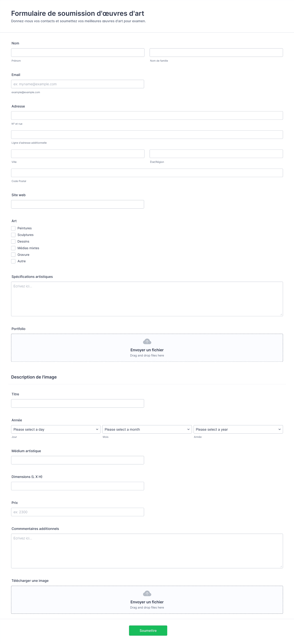Screen dimensions: 294x644
Task: Open the day selection dropdown
Action: [x=56, y=429]
